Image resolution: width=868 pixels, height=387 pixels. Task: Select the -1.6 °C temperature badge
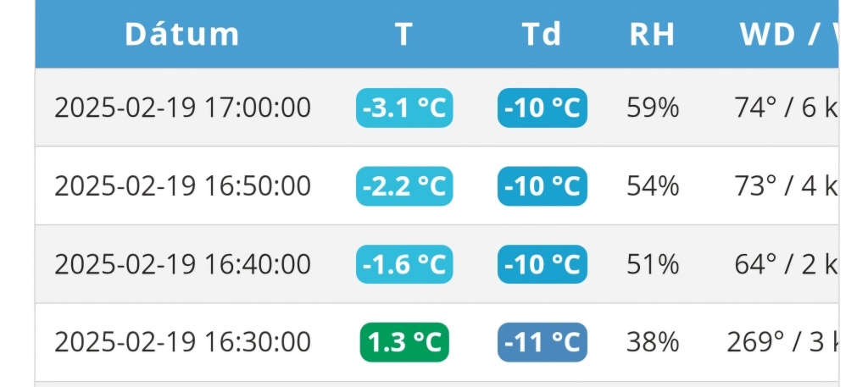click(x=404, y=264)
